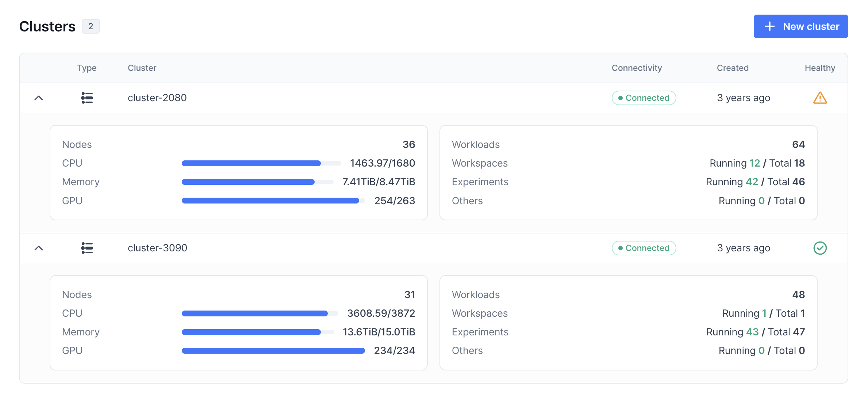This screenshot has height=407, width=868.
Task: Collapse the cluster-2080 details row
Action: point(39,98)
